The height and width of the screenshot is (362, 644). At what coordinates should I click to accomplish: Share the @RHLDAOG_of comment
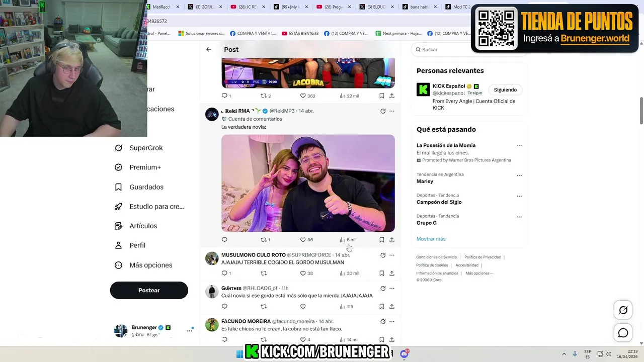392,307
